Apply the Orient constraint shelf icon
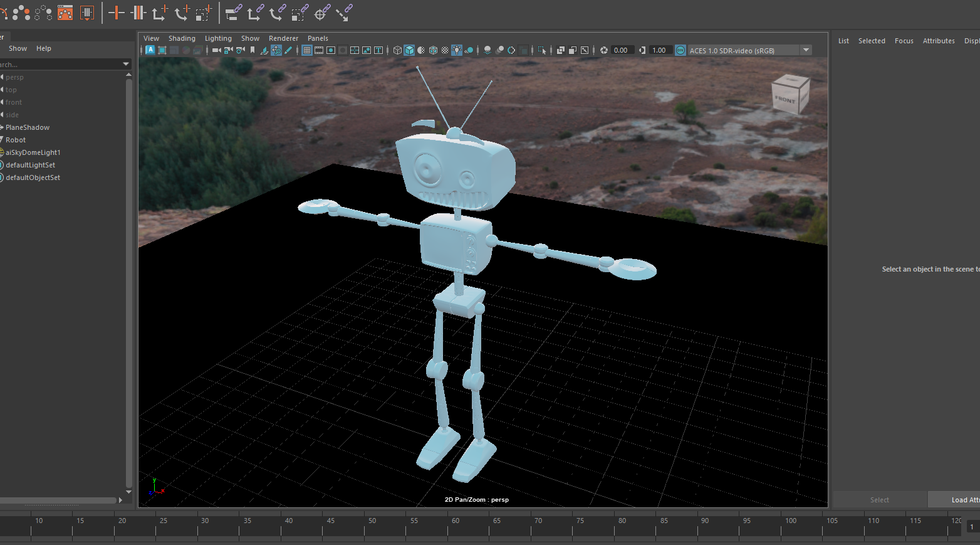The width and height of the screenshot is (980, 545). click(x=277, y=13)
